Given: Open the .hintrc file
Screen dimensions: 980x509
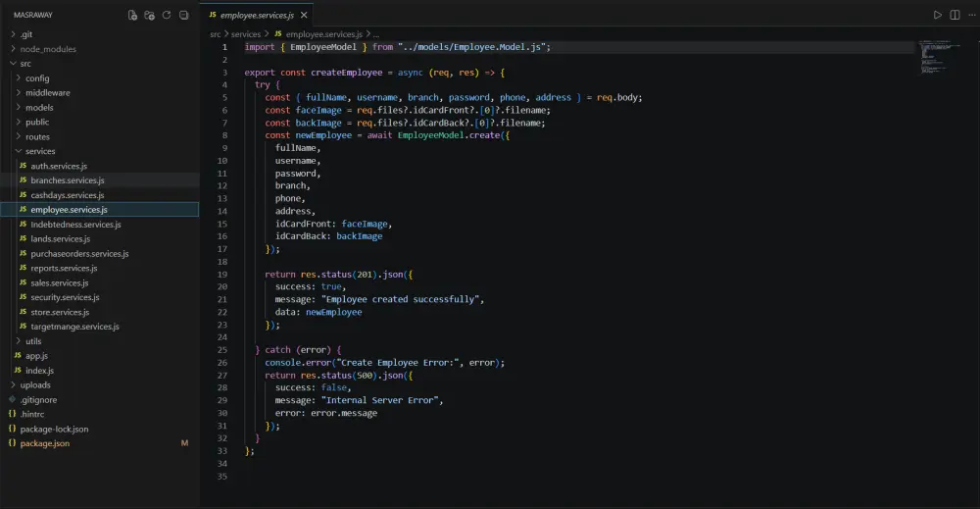Looking at the screenshot, I should 100,414.
